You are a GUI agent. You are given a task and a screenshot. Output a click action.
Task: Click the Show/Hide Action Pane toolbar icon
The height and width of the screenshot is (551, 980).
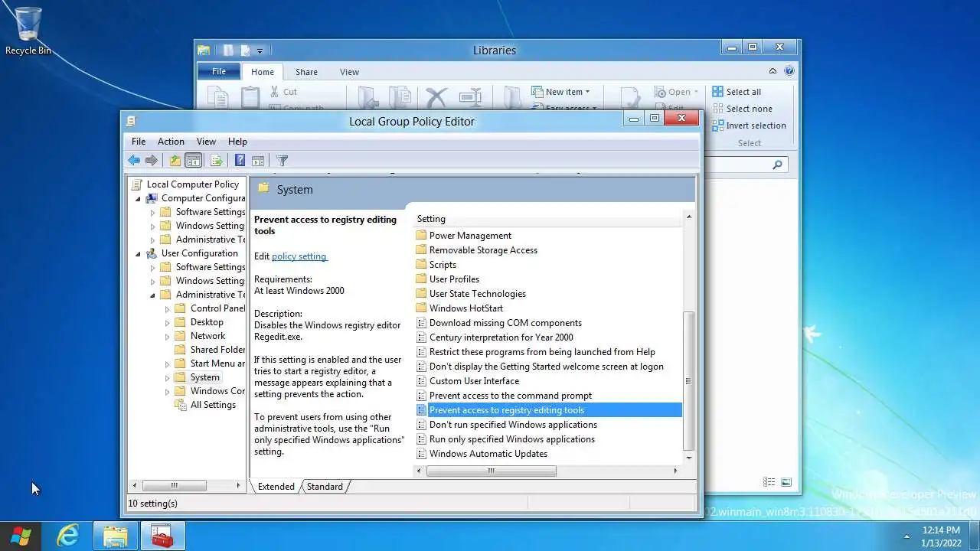[258, 161]
